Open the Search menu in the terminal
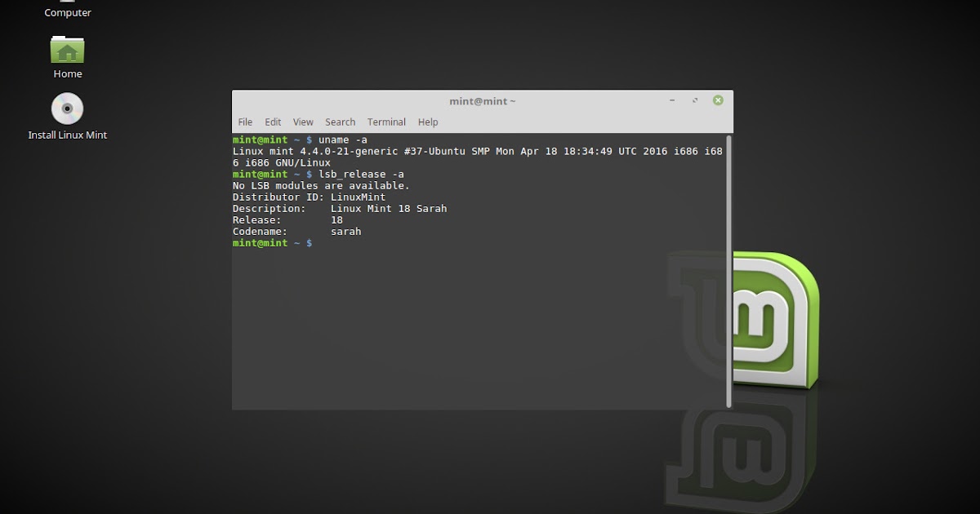The width and height of the screenshot is (980, 514). (340, 122)
